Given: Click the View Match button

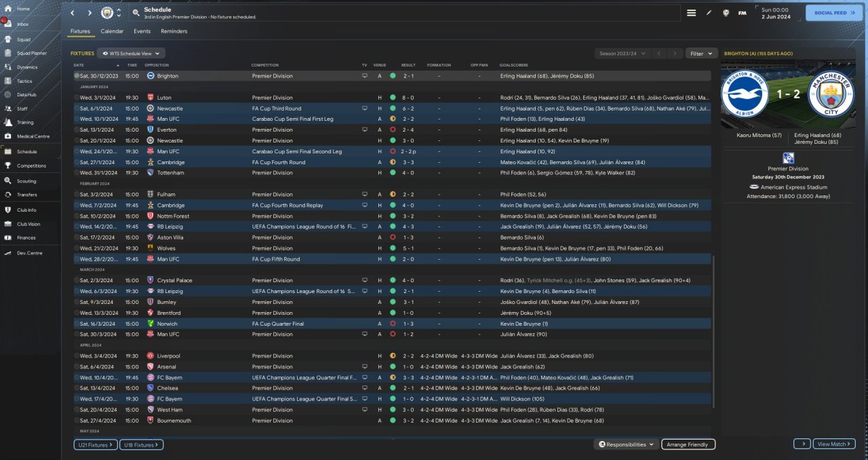Looking at the screenshot, I should (833, 444).
